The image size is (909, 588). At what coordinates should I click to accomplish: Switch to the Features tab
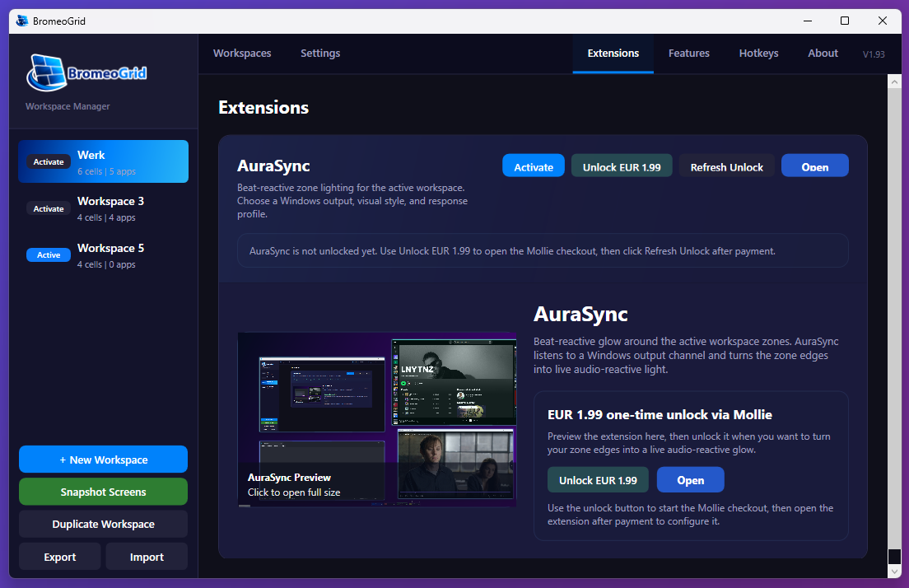[x=689, y=53]
